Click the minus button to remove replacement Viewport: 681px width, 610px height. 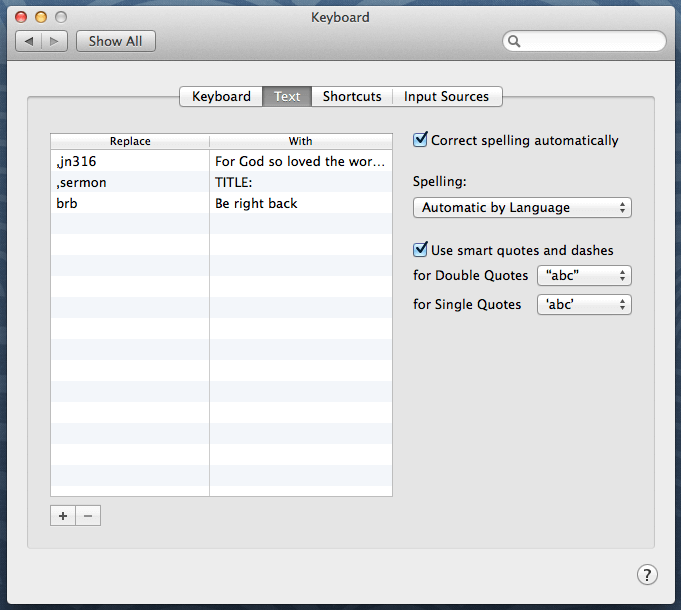click(88, 516)
